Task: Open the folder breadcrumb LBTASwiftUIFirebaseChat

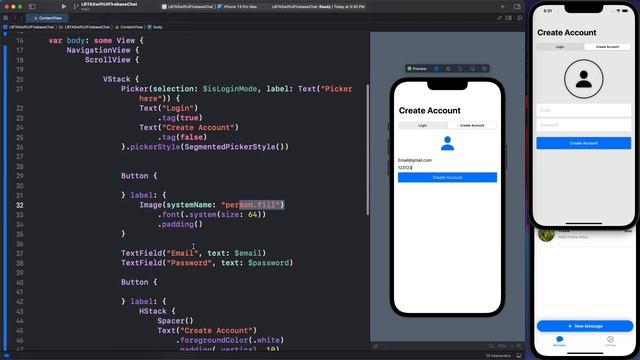Action: coord(84,27)
